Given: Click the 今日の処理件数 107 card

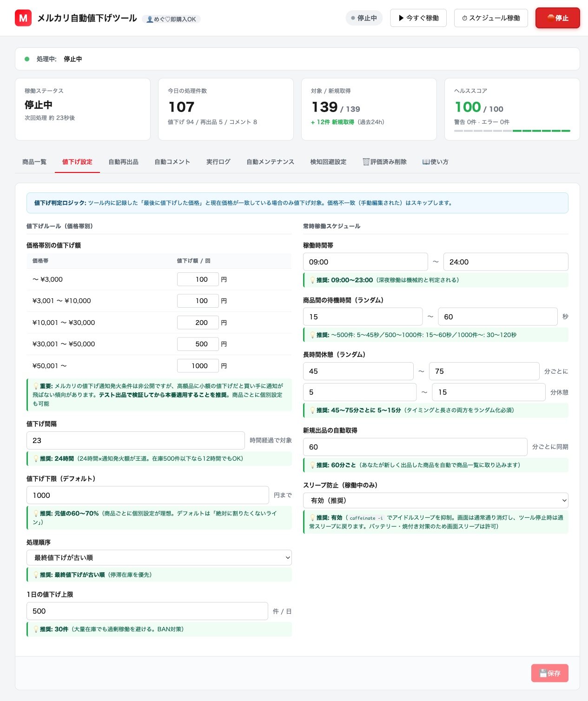Looking at the screenshot, I should click(x=226, y=109).
